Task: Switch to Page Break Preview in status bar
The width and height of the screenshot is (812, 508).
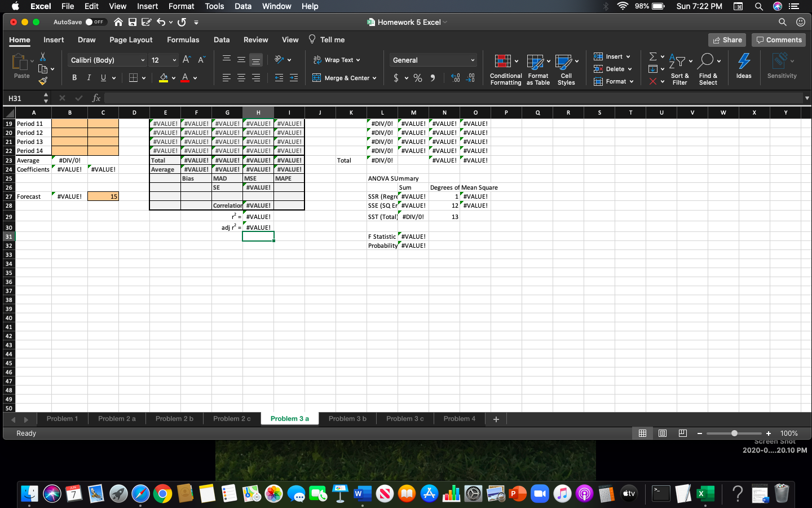Action: (x=683, y=433)
